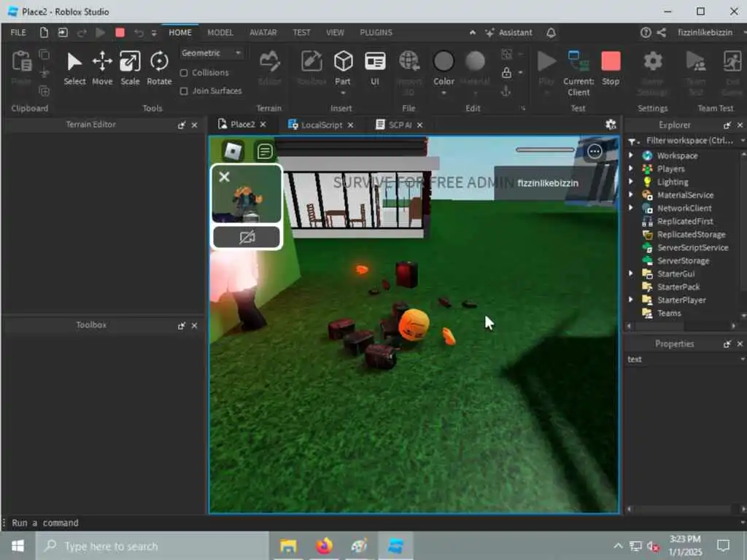Expand the Workspace node
747x560 pixels.
(x=631, y=155)
